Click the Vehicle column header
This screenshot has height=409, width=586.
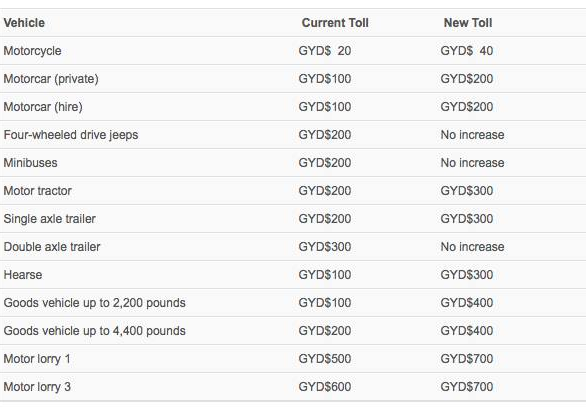[x=24, y=23]
